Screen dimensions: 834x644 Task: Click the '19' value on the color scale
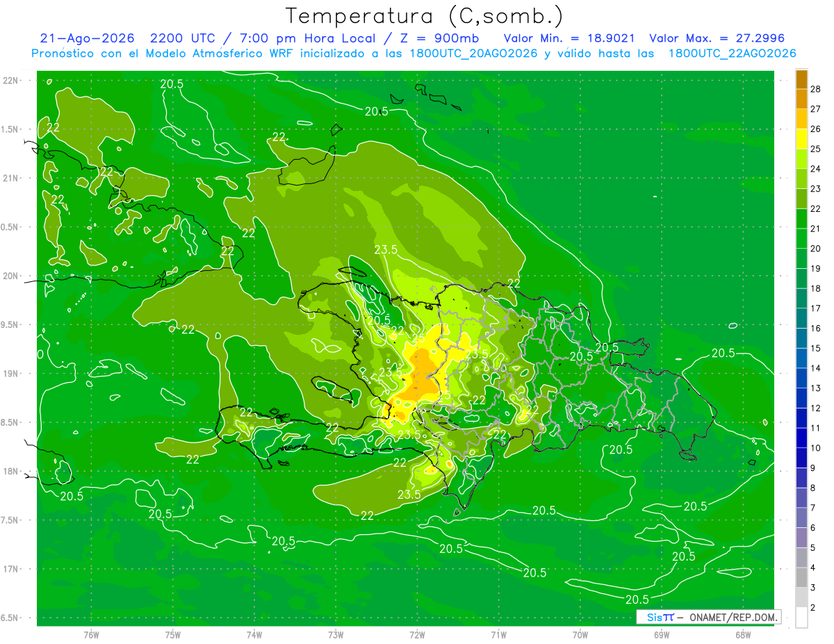point(816,269)
